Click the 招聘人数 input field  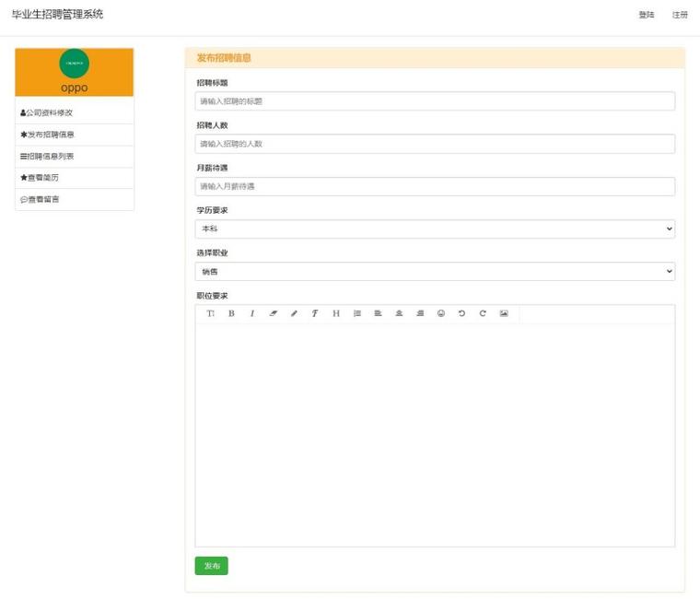coord(435,144)
